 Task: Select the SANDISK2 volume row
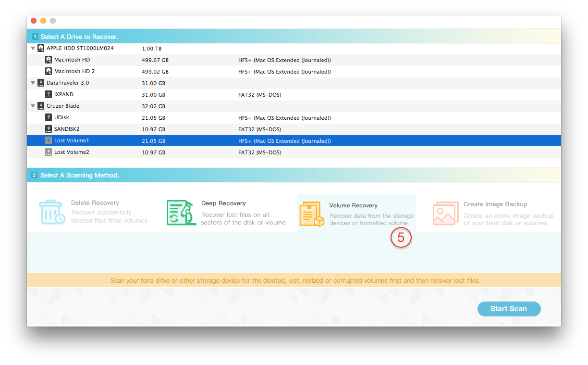pyautogui.click(x=294, y=129)
